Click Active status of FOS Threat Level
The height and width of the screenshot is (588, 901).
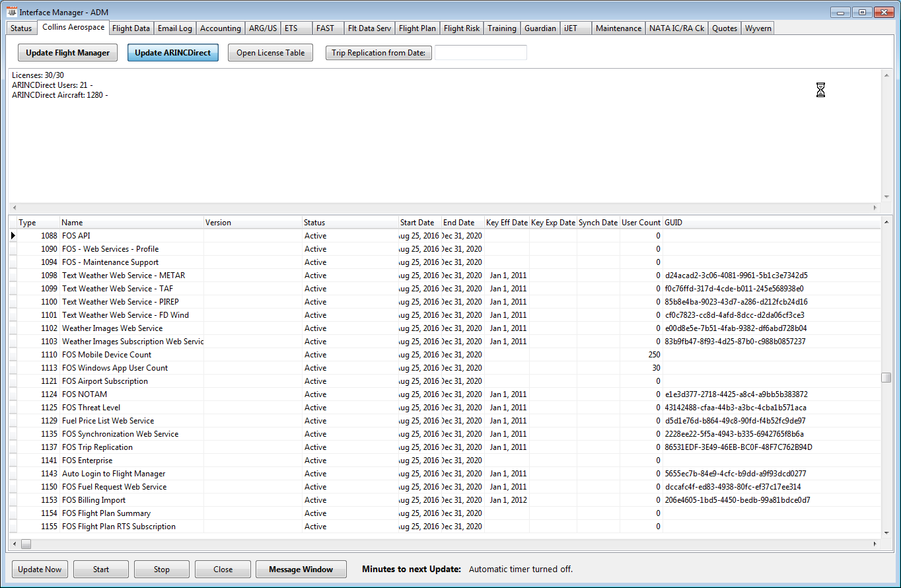351,408
